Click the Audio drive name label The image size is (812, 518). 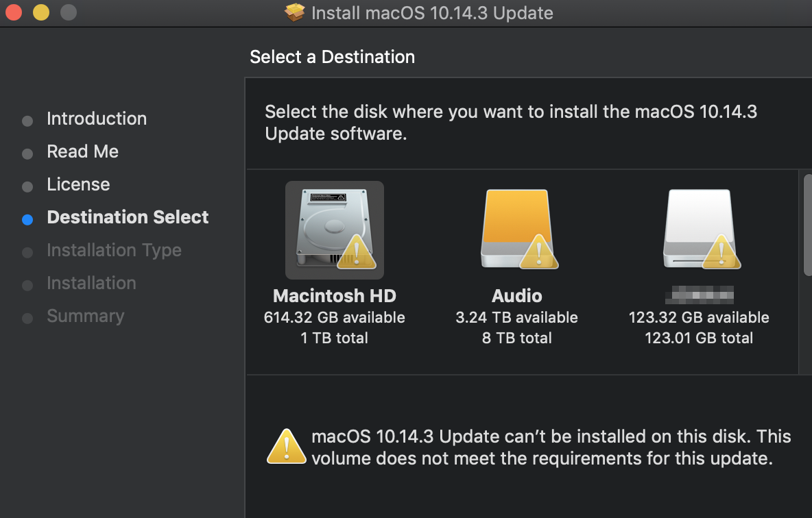click(x=517, y=296)
